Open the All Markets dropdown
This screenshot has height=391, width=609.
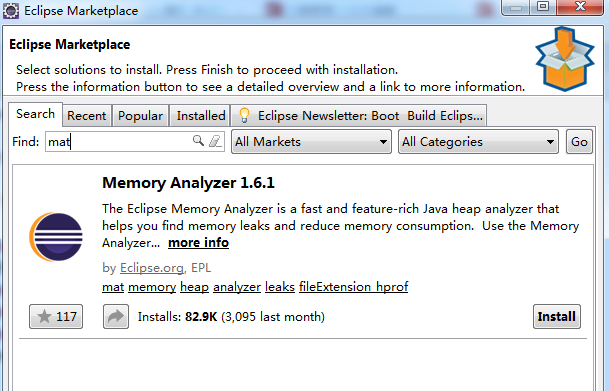[x=311, y=142]
